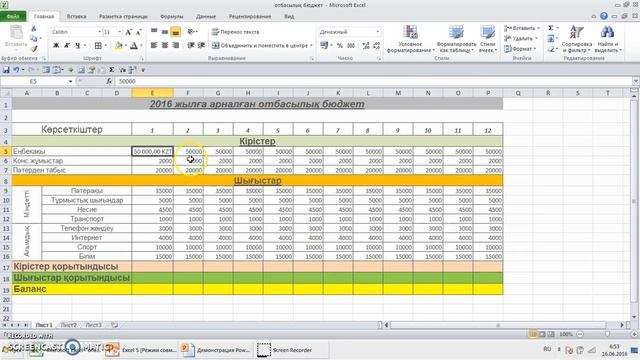Viewport: 640px width, 360px height.
Task: Click Удалить in Cells group
Action: click(x=520, y=38)
